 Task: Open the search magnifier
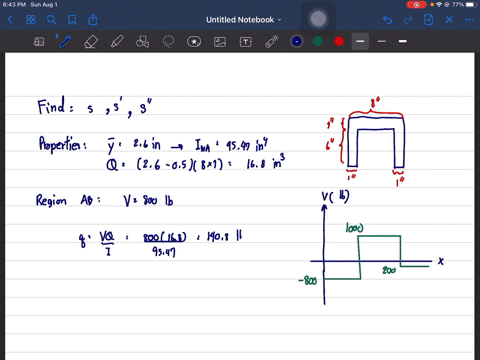51,20
